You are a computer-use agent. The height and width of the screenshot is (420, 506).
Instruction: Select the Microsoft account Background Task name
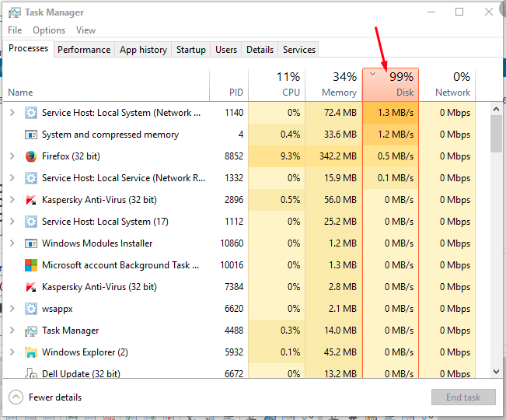(120, 265)
